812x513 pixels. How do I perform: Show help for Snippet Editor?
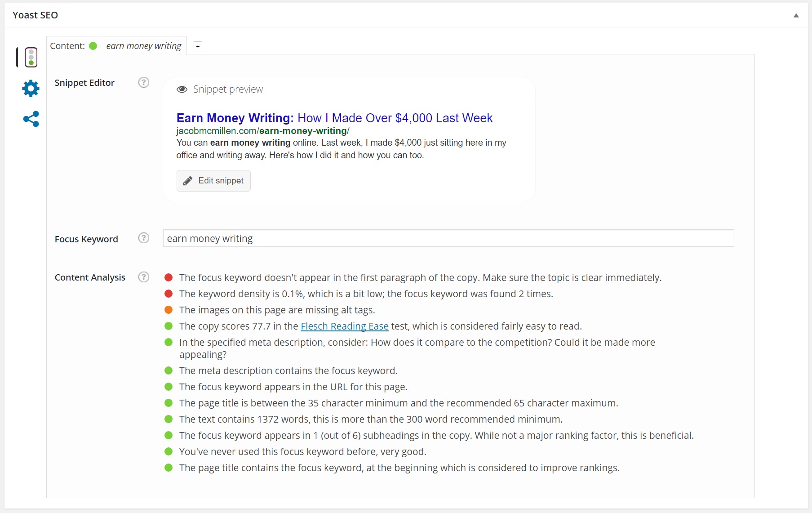pos(144,82)
